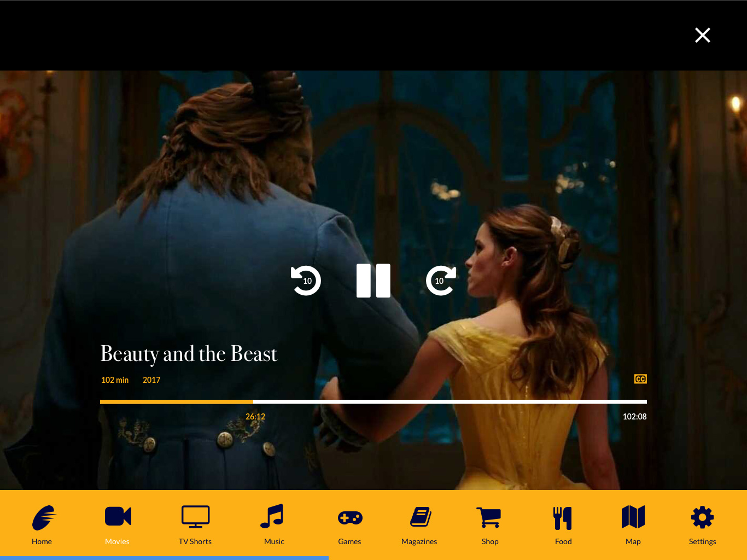The height and width of the screenshot is (560, 747).
Task: View the Food menu
Action: tap(563, 525)
